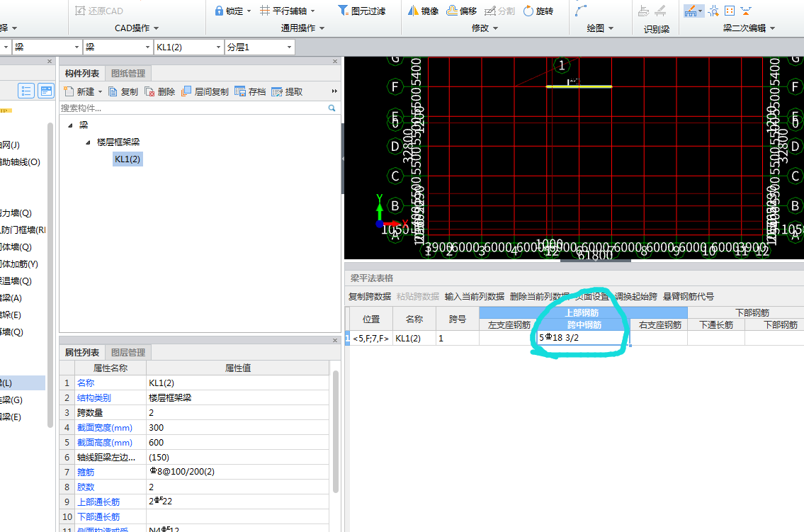Collapse the 楼层框架梁 tree node

point(88,142)
